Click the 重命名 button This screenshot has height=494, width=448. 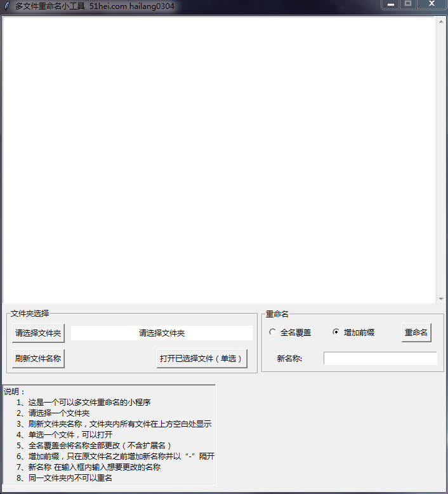416,332
